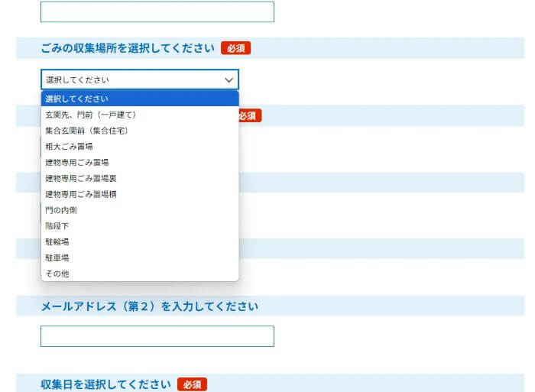Click the 収集日を選択してください heading

[105, 384]
